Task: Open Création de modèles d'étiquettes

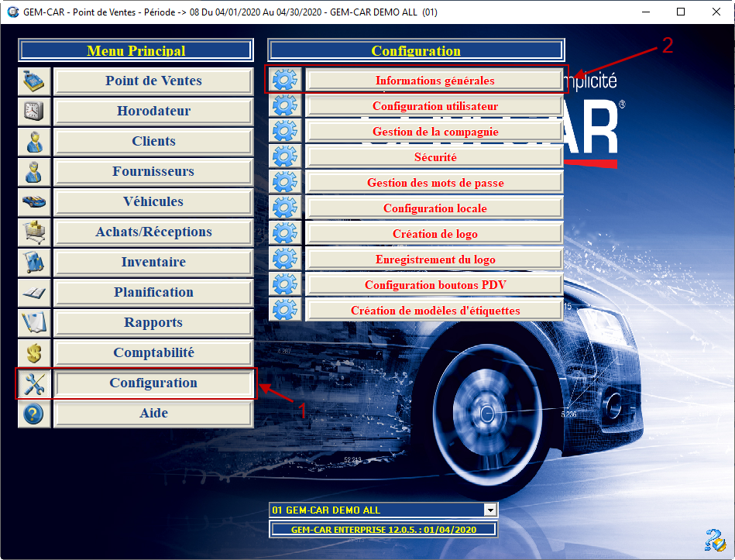Action: pos(434,311)
